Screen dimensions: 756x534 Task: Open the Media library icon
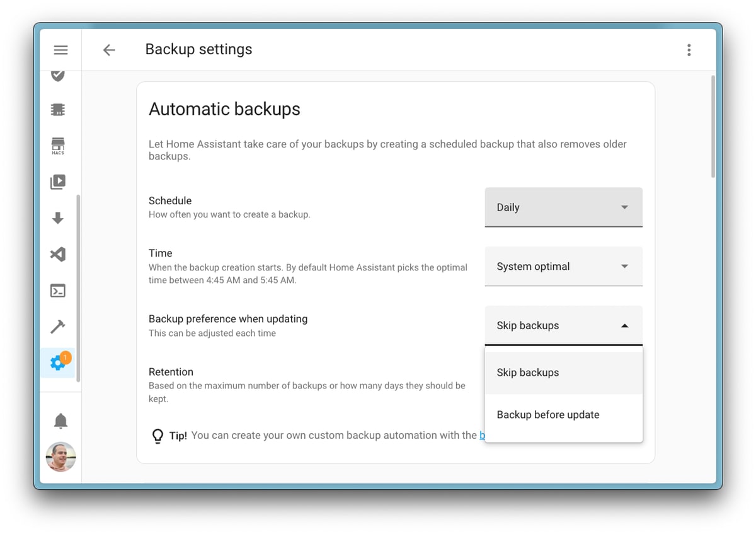pyautogui.click(x=58, y=182)
